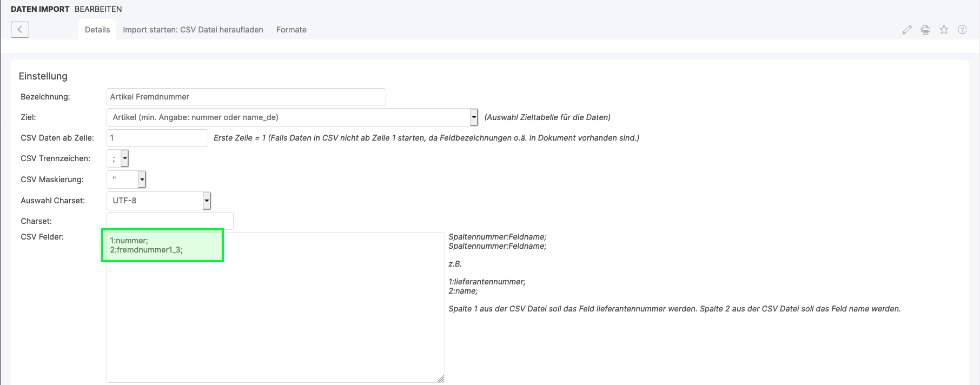Open the Ziel target table dropdown
The height and width of the screenshot is (385, 980).
(292, 117)
